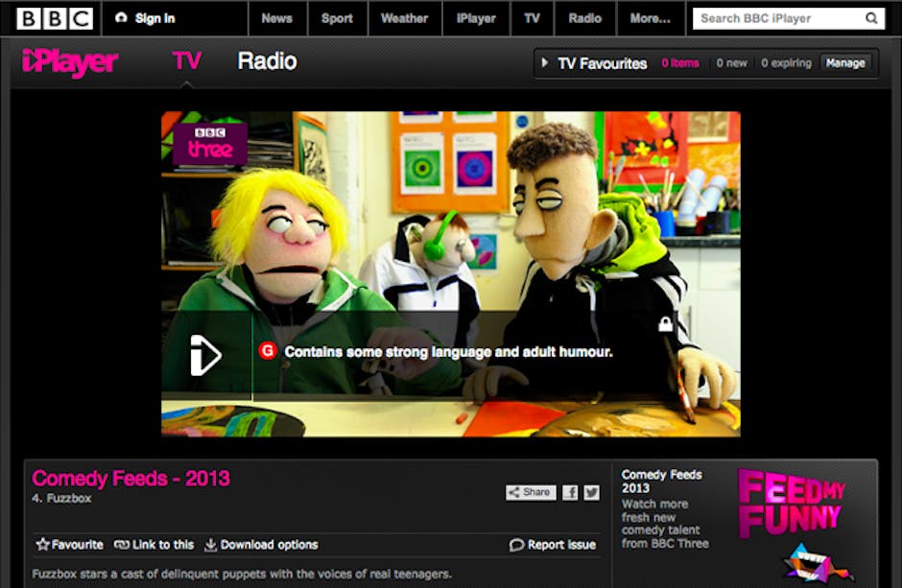Share on Facebook icon
The height and width of the screenshot is (588, 902).
point(570,492)
